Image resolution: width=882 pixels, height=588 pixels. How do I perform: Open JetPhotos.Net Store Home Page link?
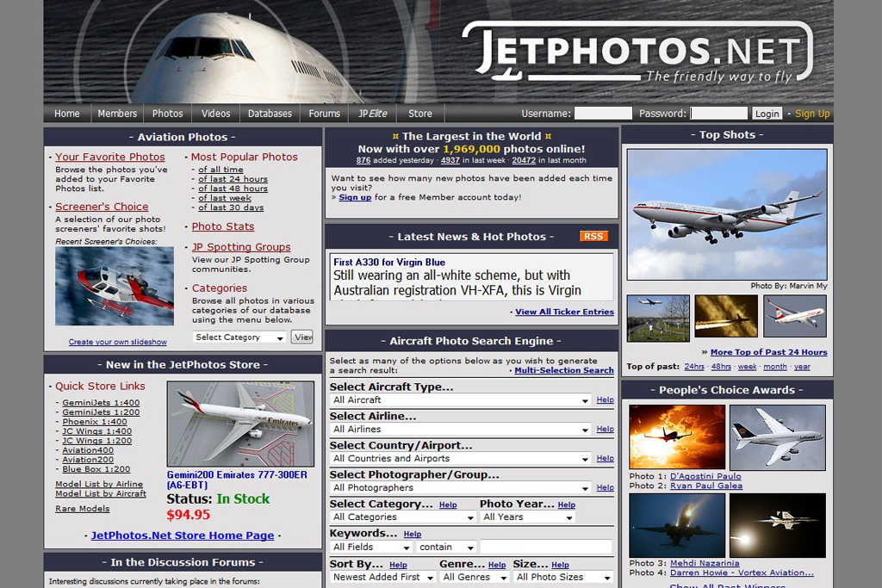(183, 535)
